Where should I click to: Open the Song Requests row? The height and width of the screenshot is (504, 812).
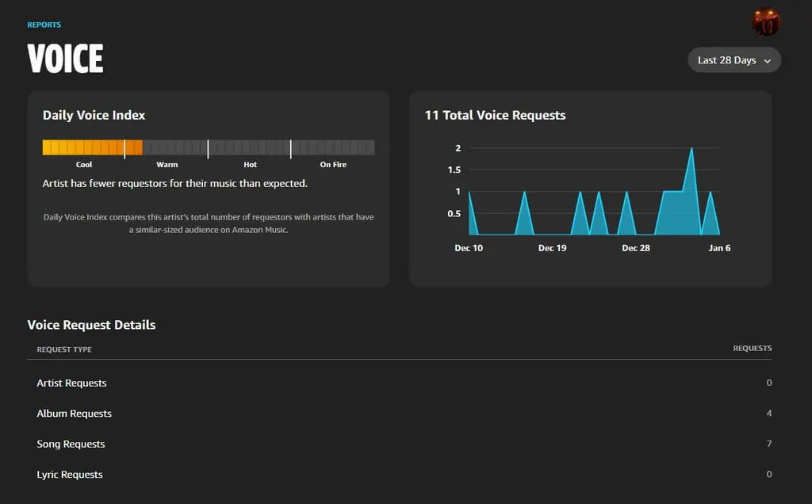coord(71,445)
